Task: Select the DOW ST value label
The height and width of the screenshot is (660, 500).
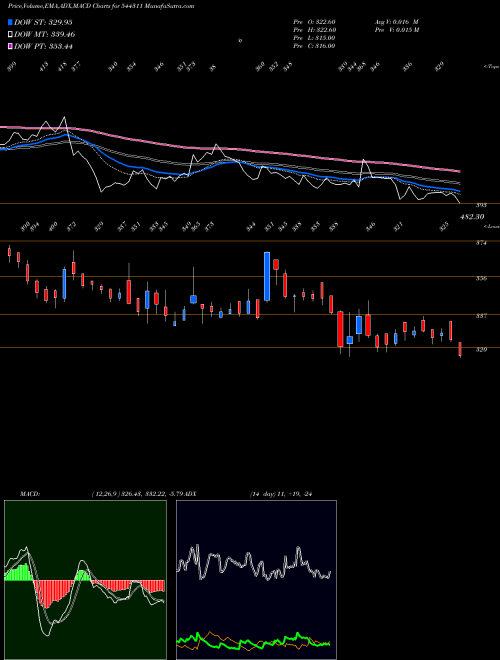Action: pos(43,22)
